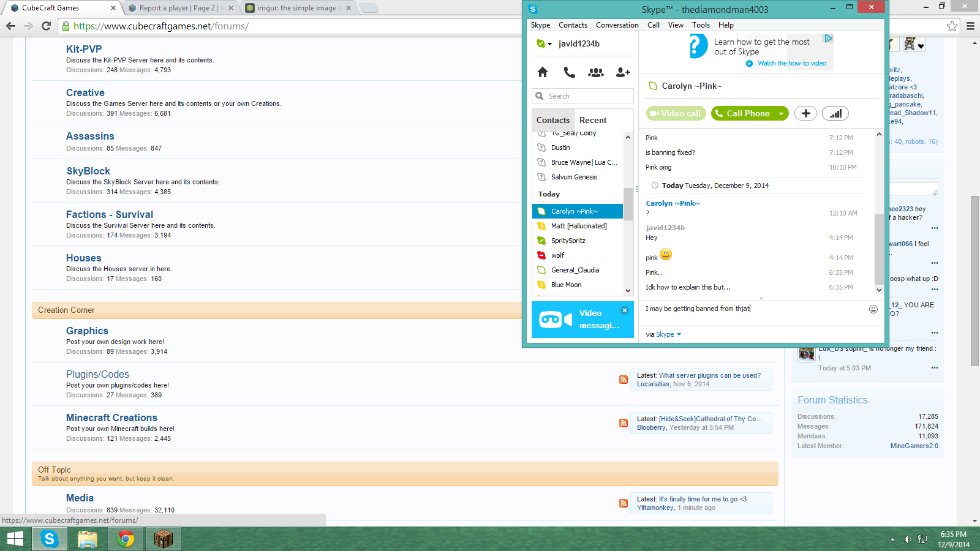980x551 pixels.
Task: Switch to Contacts tab in Skype sidebar
Action: (553, 121)
